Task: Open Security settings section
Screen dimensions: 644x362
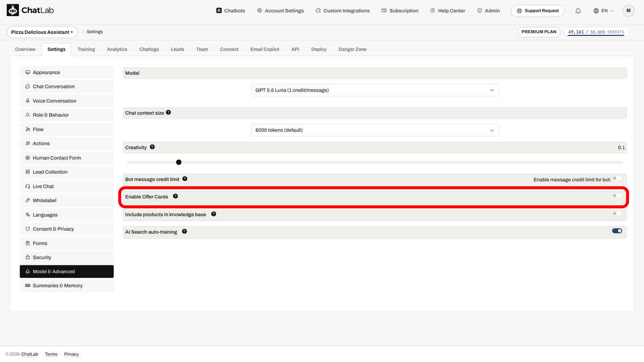Action: pos(67,257)
